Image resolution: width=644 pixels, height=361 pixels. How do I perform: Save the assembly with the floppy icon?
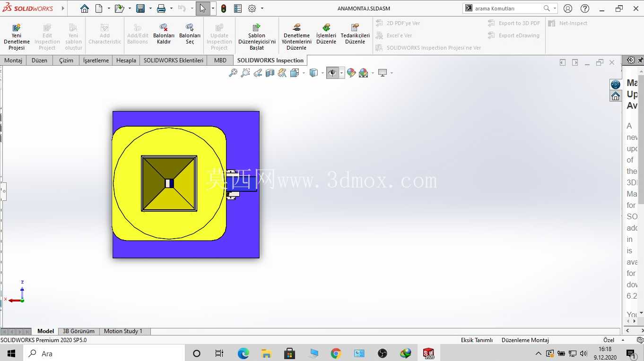point(140,9)
